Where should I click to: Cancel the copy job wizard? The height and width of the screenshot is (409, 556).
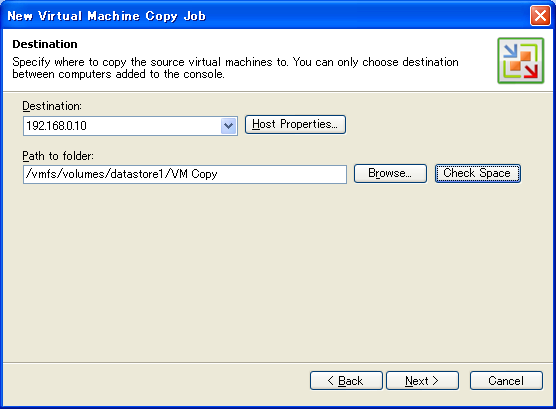(x=506, y=381)
